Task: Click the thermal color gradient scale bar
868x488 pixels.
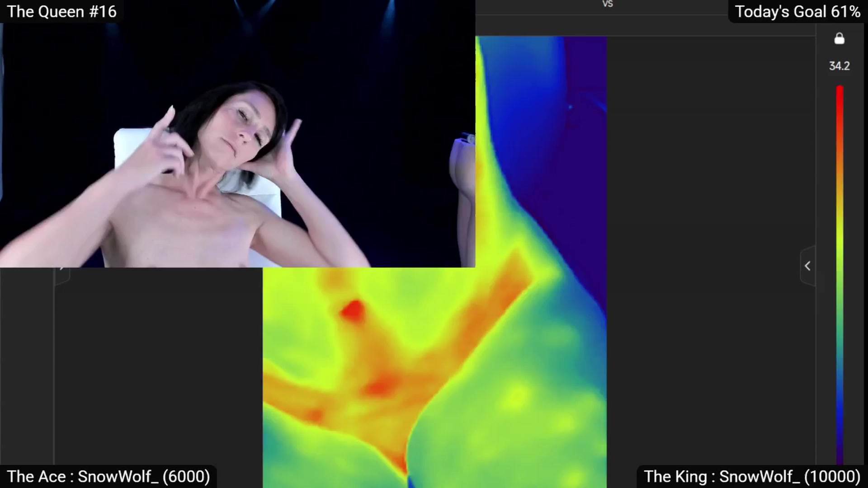Action: (840, 275)
